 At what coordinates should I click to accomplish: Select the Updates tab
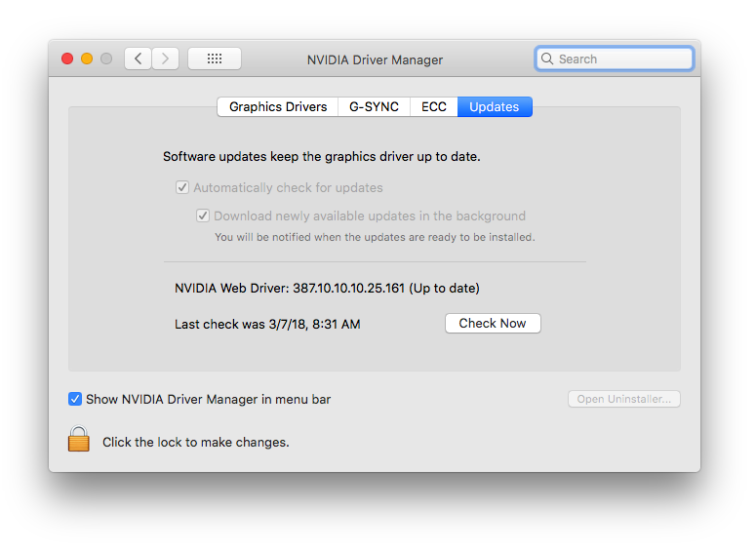(x=495, y=106)
